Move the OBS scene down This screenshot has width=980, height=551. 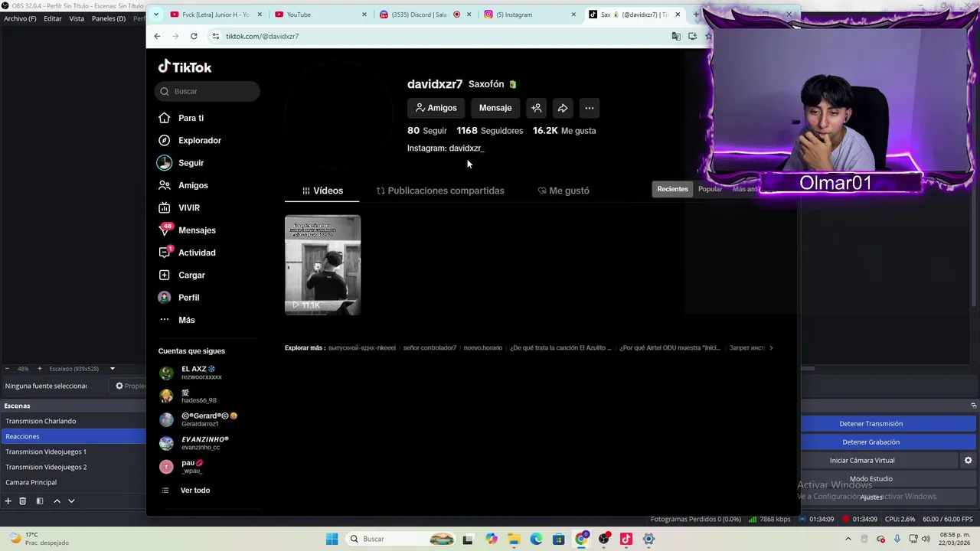click(71, 501)
